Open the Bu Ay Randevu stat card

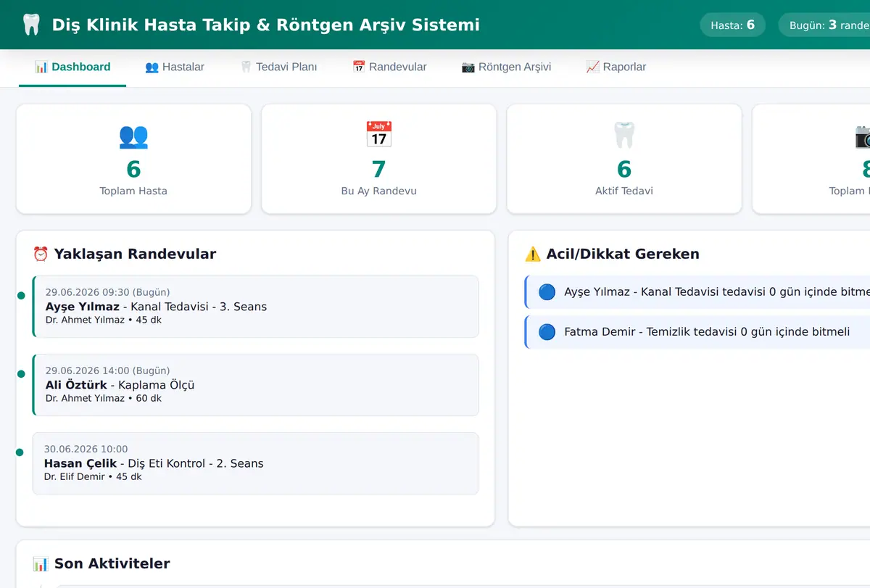(379, 159)
